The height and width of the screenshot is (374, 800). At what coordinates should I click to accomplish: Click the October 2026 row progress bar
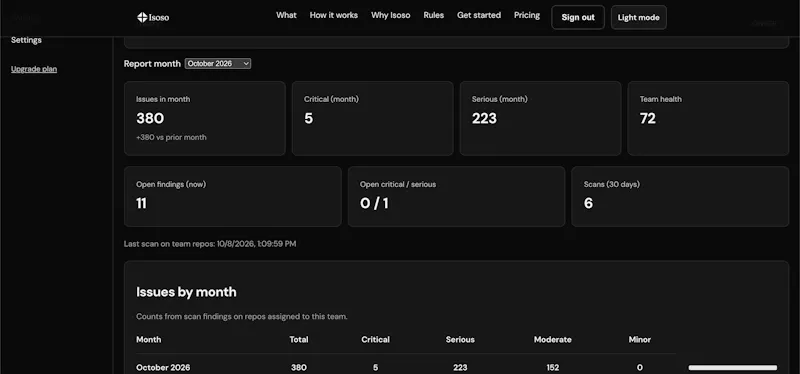click(x=733, y=367)
